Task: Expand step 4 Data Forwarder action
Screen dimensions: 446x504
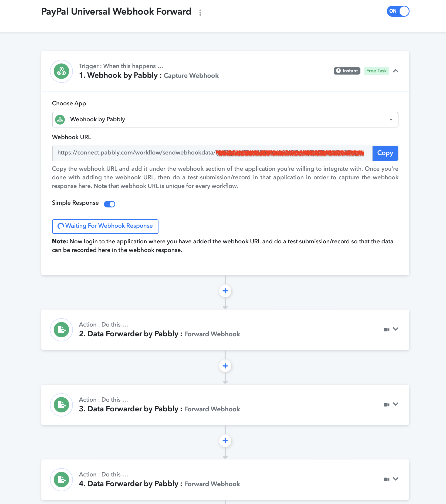Action: point(396,479)
